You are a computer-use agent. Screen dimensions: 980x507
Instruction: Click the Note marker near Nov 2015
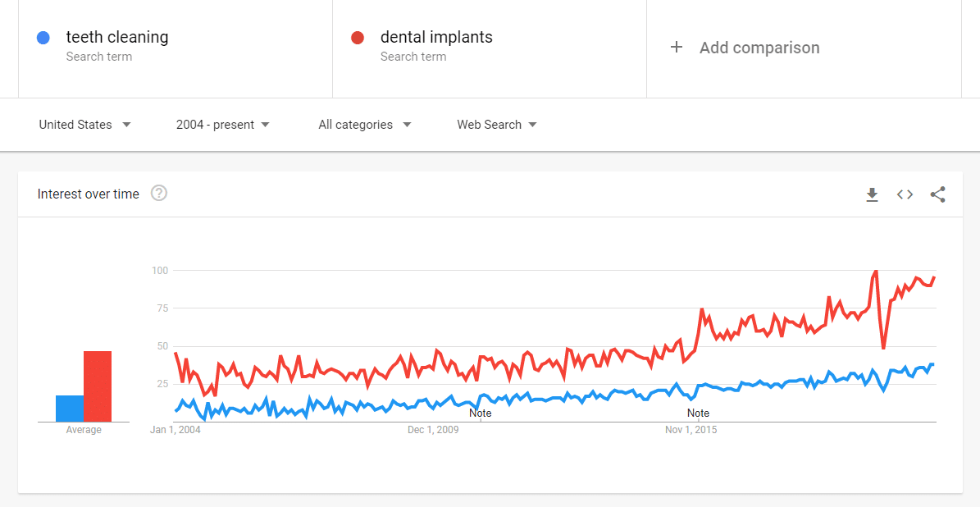[698, 413]
